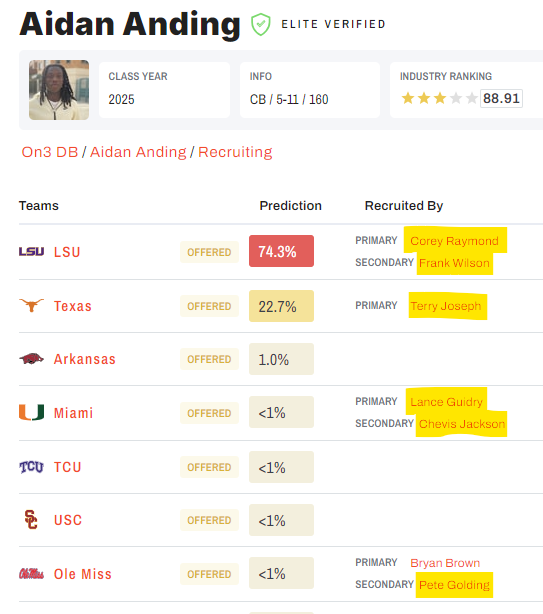Click the Arkansas Razorbacks logo icon
This screenshot has height=614, width=543.
coord(31,359)
